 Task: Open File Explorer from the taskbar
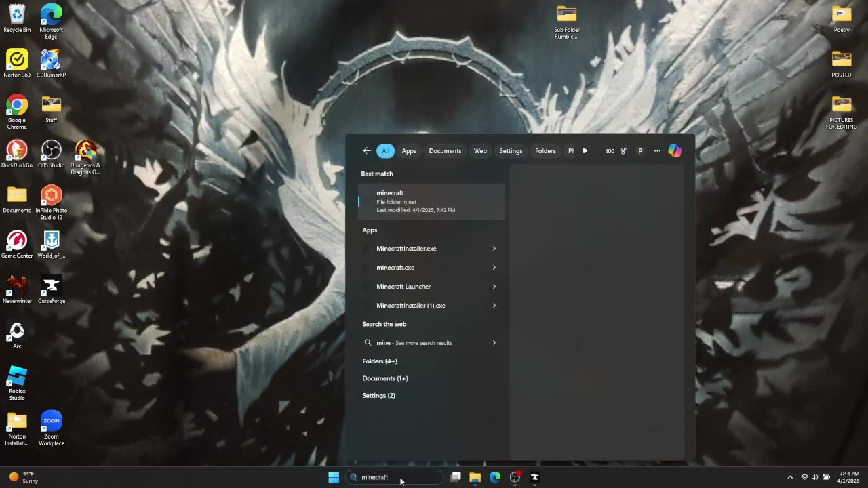tap(475, 477)
